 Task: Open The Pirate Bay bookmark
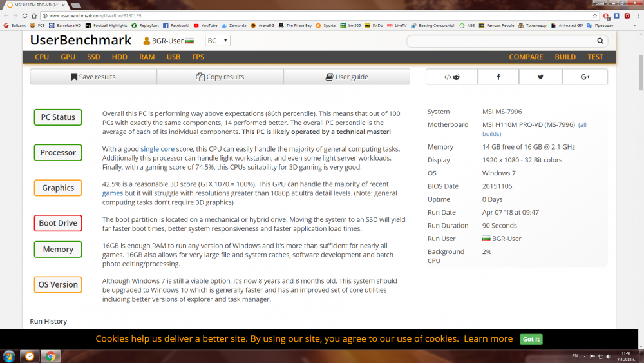[x=295, y=26]
